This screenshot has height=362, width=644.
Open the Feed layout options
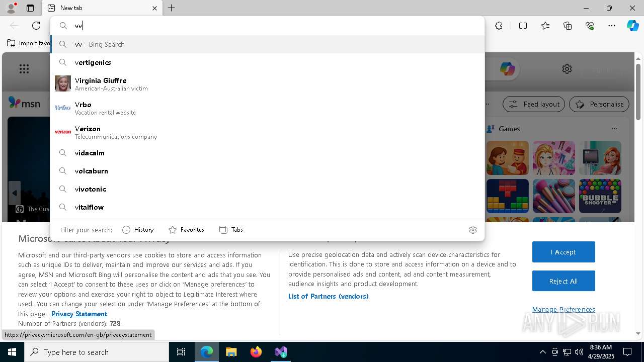coord(534,104)
